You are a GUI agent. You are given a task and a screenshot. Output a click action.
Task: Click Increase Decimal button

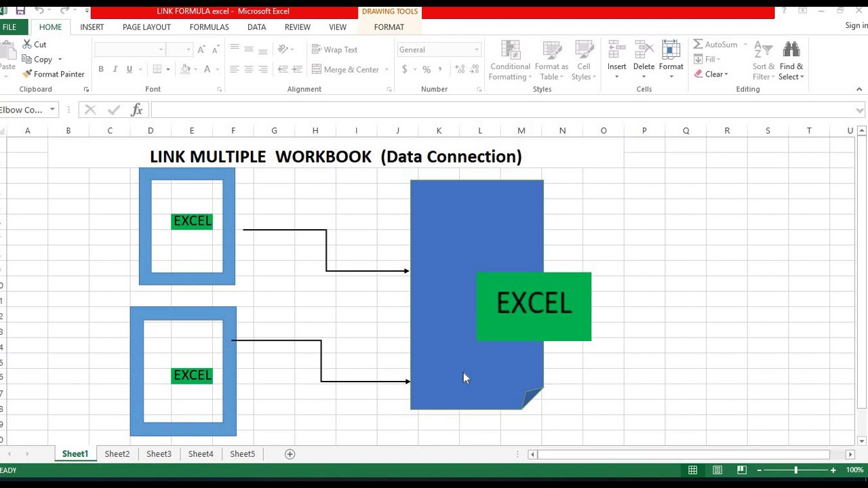pos(460,69)
